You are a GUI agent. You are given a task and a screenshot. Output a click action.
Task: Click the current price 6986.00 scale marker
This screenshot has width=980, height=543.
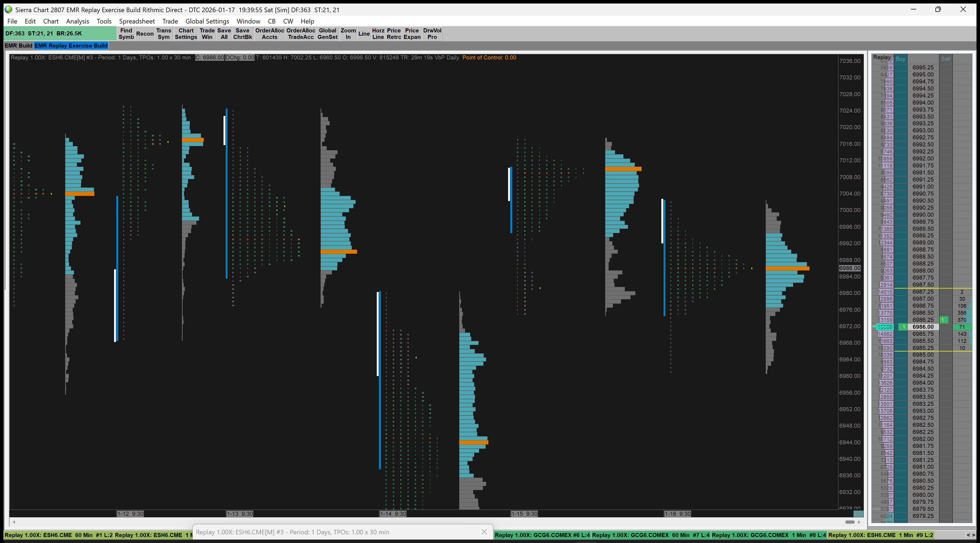(850, 268)
